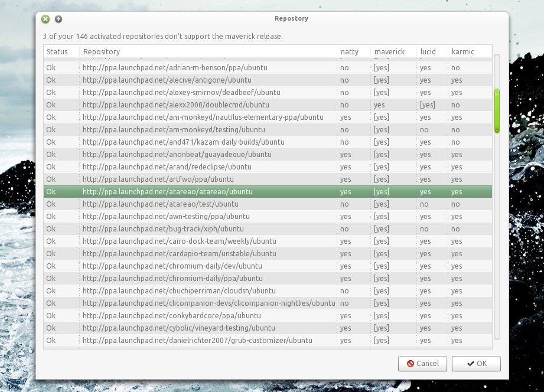The image size is (544, 392).
Task: Close the Repository dialog with the green X
Action: 45,19
